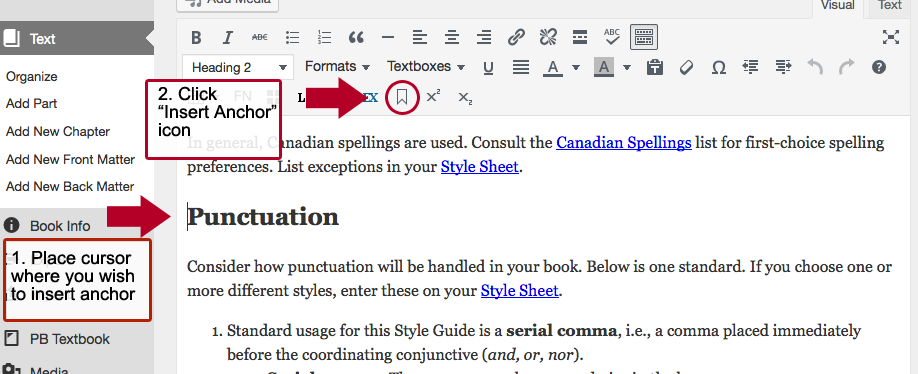This screenshot has width=918, height=374.
Task: Click the paste as text clipboard icon
Action: [655, 67]
